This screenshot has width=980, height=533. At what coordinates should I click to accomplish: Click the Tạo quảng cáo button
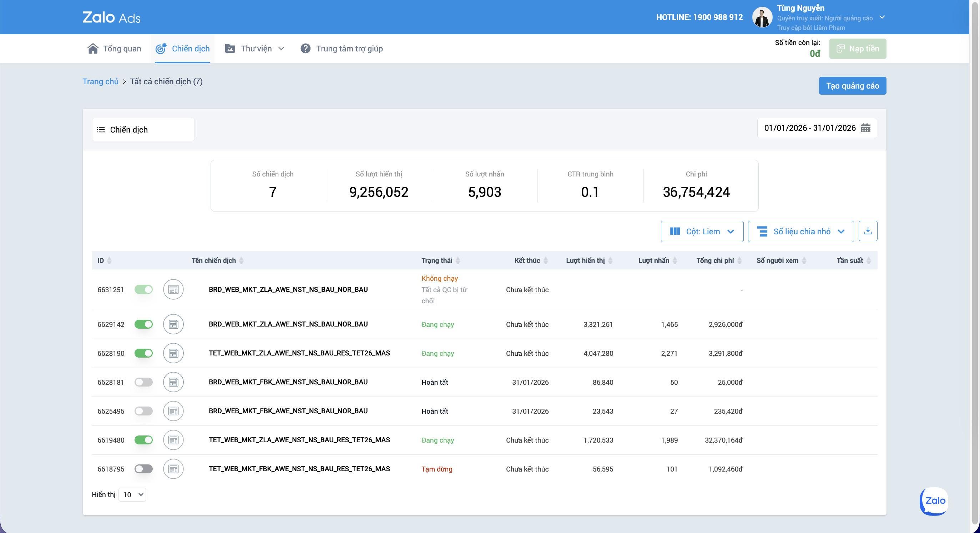tap(852, 86)
